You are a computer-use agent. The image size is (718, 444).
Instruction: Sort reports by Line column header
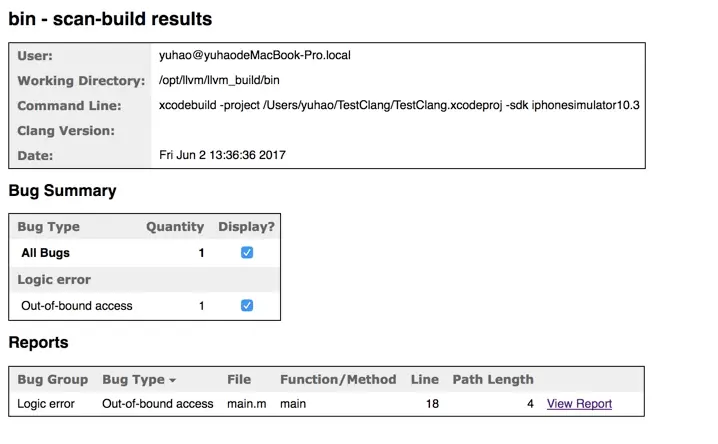coord(424,379)
